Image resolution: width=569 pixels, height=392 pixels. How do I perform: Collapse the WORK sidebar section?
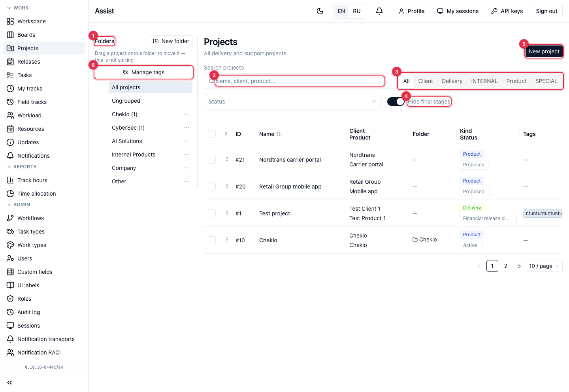point(17,8)
